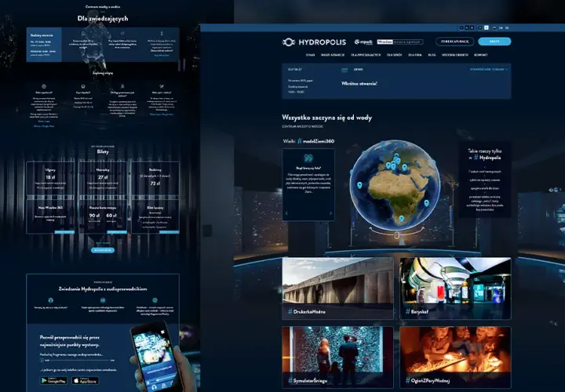Click the person icon under Zaplanuj wizytę
565x392 pixels.
point(122,86)
